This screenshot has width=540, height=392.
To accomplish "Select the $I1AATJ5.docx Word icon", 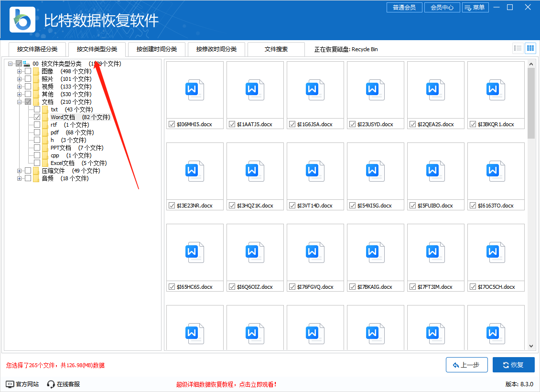I will [255, 90].
